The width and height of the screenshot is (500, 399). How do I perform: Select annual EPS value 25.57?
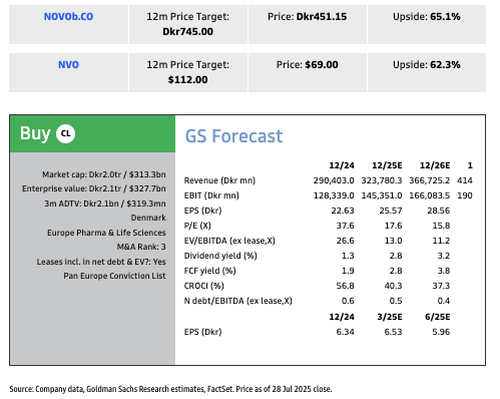[x=391, y=211]
